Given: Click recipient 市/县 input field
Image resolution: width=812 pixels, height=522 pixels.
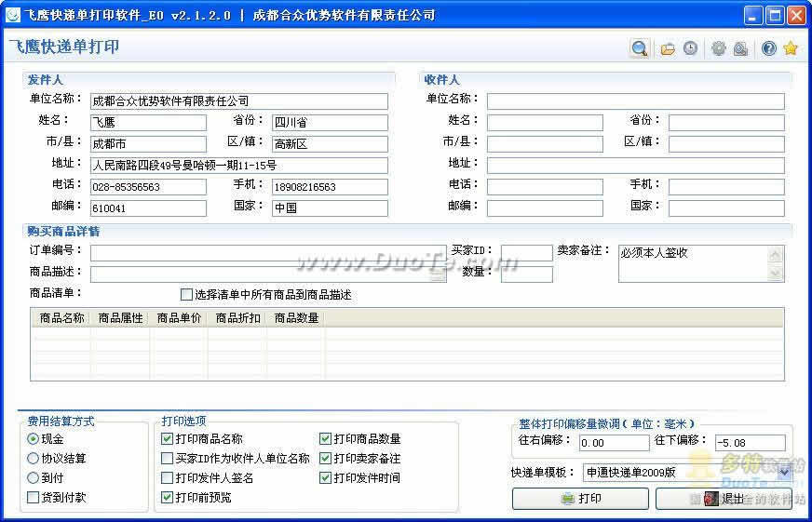Looking at the screenshot, I should coord(546,144).
